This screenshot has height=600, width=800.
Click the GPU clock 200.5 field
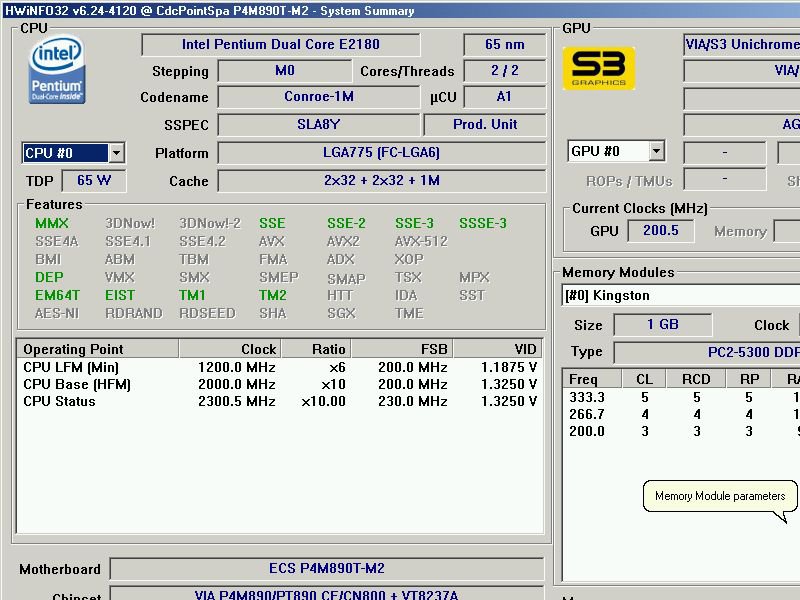(x=660, y=231)
